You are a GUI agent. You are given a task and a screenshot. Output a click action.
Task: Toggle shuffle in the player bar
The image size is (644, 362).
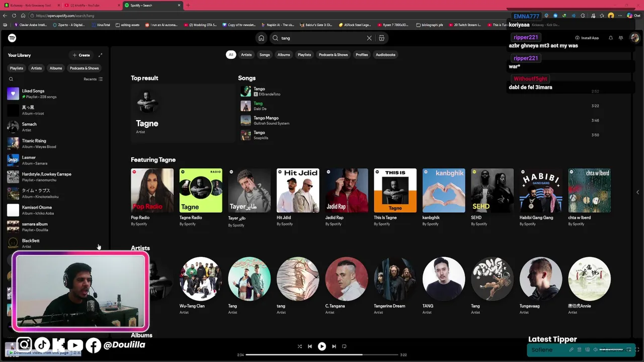click(x=300, y=346)
